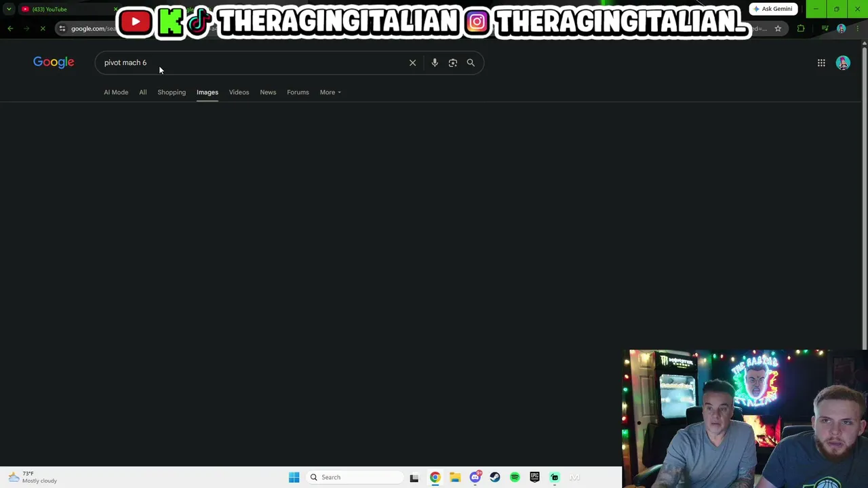
Task: Switch to the All results tab
Action: (x=143, y=92)
